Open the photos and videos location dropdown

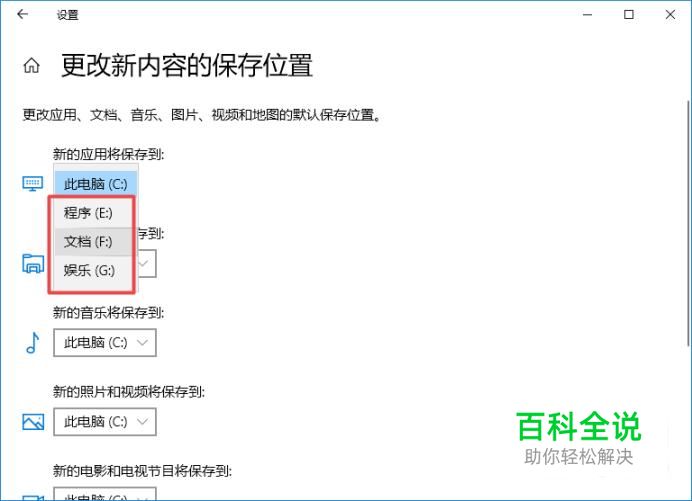105,422
